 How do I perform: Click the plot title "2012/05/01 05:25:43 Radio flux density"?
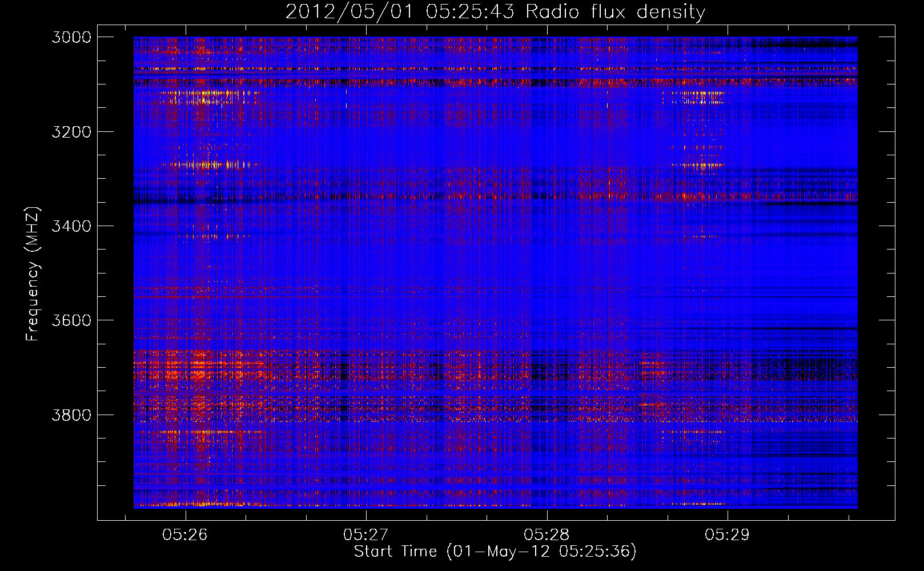pos(495,12)
